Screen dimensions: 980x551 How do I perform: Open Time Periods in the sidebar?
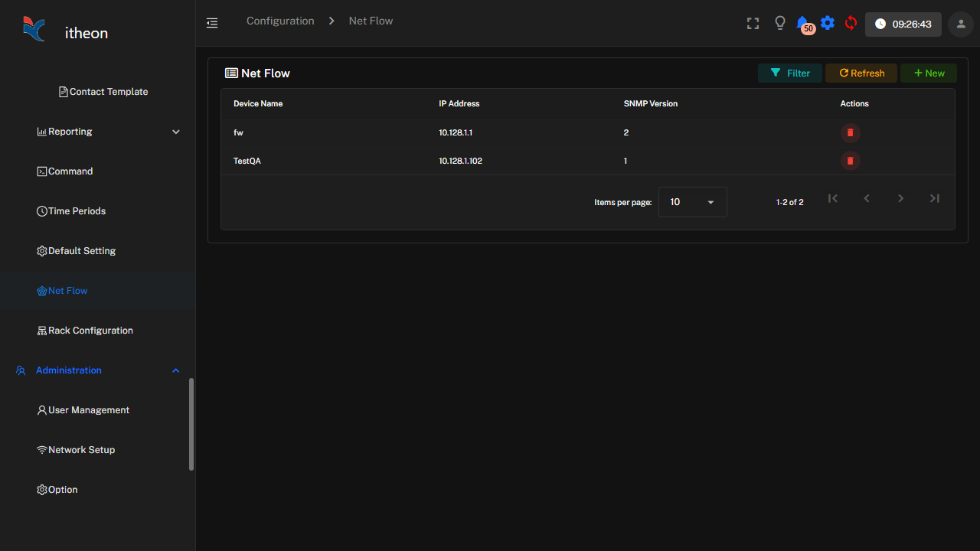[71, 211]
